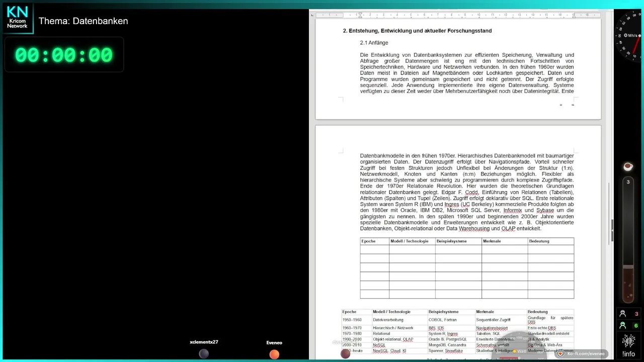The image size is (644, 362).
Task: Click the 'xclementx27' username label
Action: pos(204,342)
